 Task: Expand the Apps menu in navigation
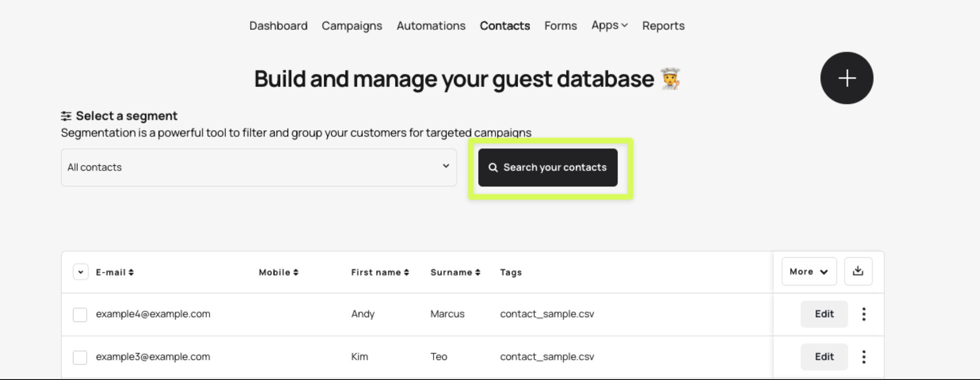pyautogui.click(x=609, y=26)
